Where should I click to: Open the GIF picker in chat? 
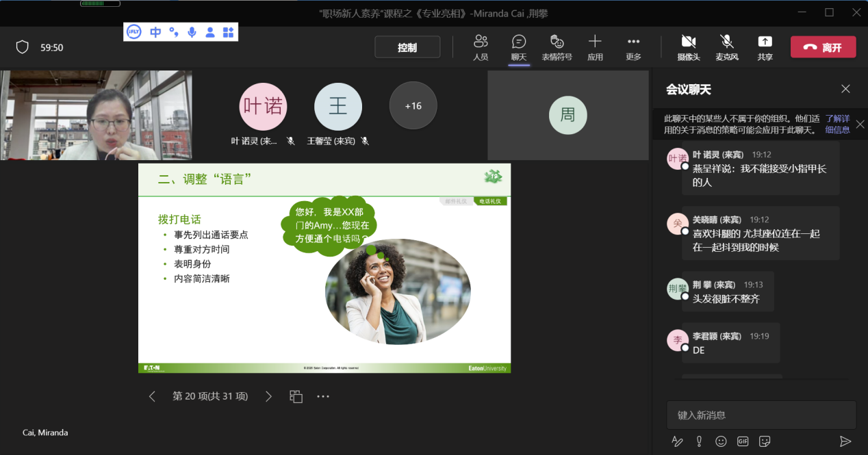[x=743, y=441]
